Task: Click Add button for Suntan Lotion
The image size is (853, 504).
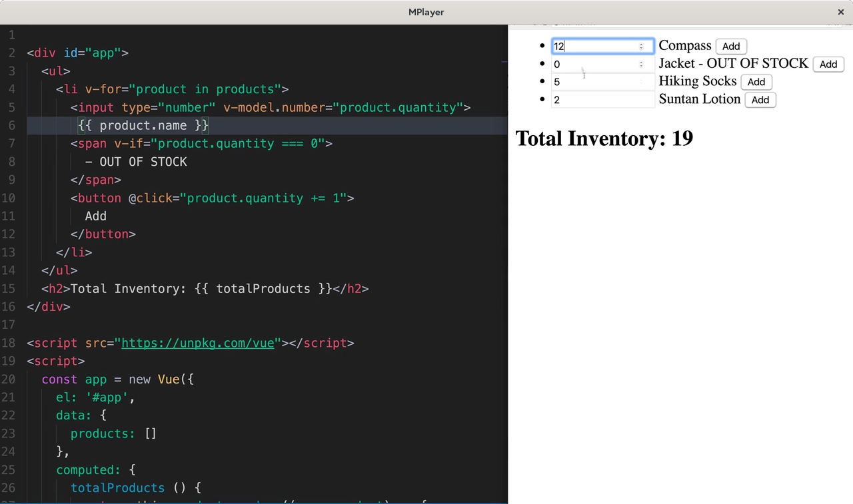Action: tap(760, 100)
